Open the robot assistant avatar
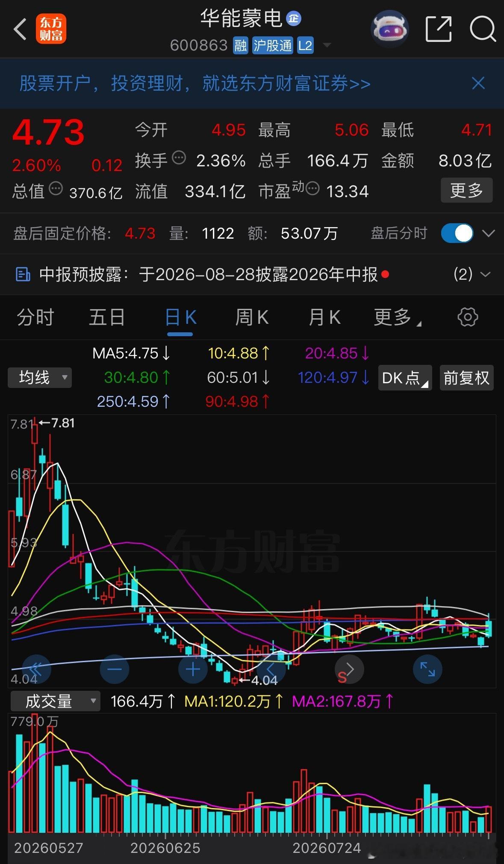Image resolution: width=504 pixels, height=864 pixels. pos(389,29)
